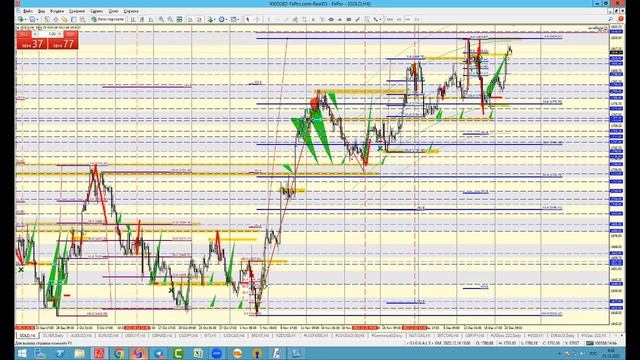Open the Windows Start button
Viewport: 640px width, 360px height.
(x=22, y=353)
